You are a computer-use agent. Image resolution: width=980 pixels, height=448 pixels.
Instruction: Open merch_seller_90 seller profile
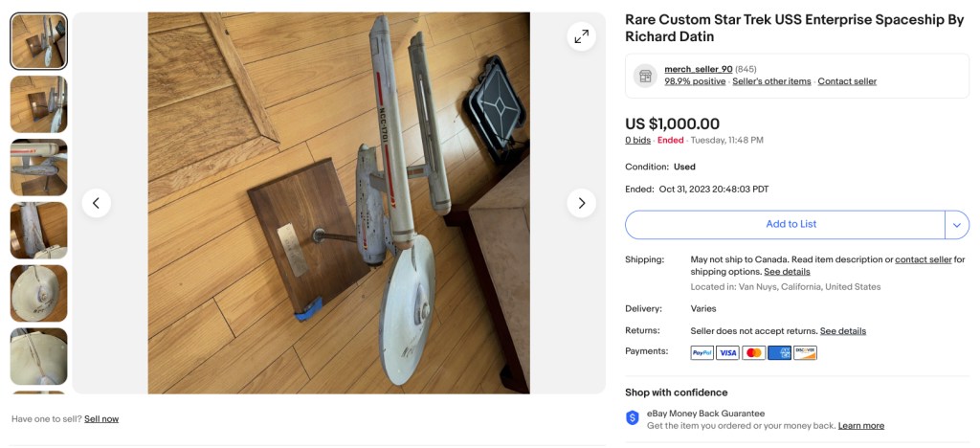pyautogui.click(x=698, y=69)
